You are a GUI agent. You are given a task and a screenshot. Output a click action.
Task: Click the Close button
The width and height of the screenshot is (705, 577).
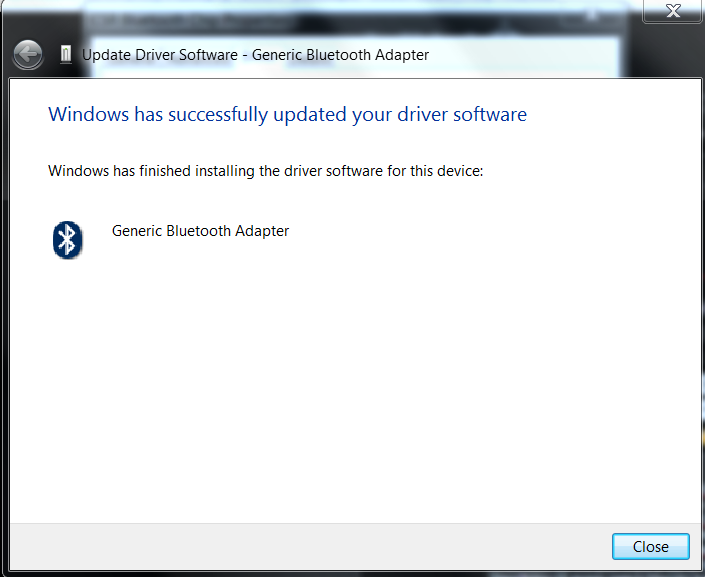[650, 546]
